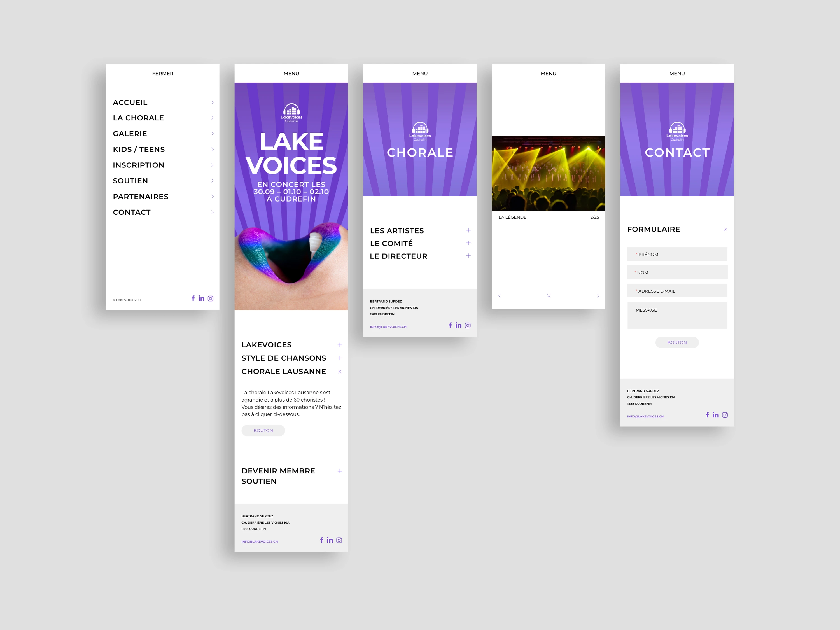Image resolution: width=840 pixels, height=630 pixels.
Task: Click the Facebook icon on contact page
Action: pyautogui.click(x=708, y=415)
